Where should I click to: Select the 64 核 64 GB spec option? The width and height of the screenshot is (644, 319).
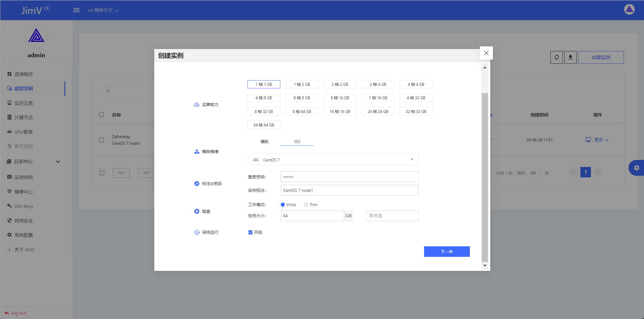[264, 125]
